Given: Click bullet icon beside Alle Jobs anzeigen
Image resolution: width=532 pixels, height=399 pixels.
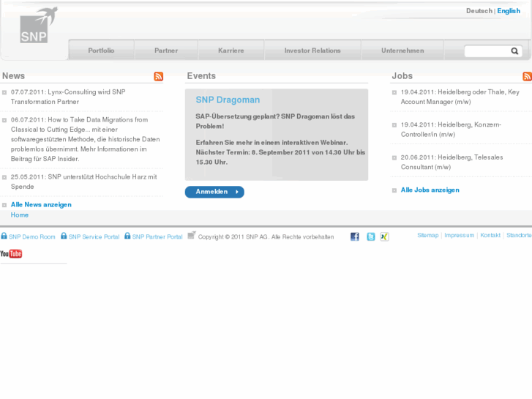Looking at the screenshot, I should [394, 190].
